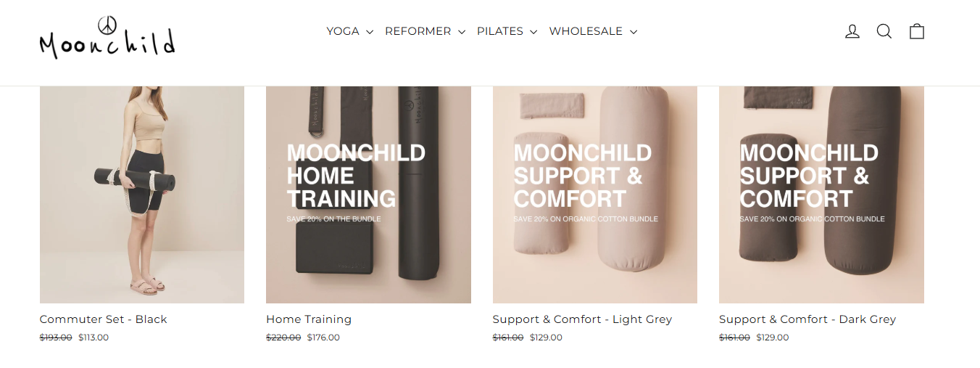The height and width of the screenshot is (368, 980).
Task: Click the Moonchild logo
Action: [x=107, y=39]
